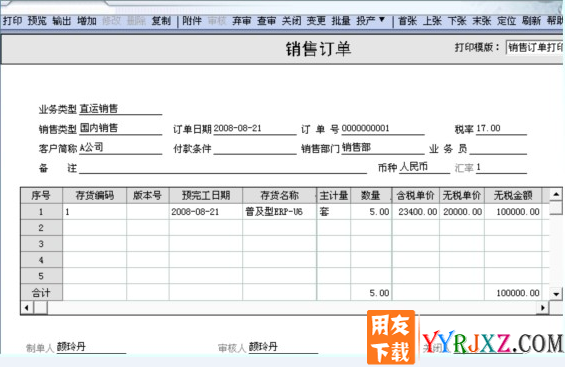The height and width of the screenshot is (367, 565).
Task: Click 关闭 (Close) toolbar button
Action: click(292, 21)
